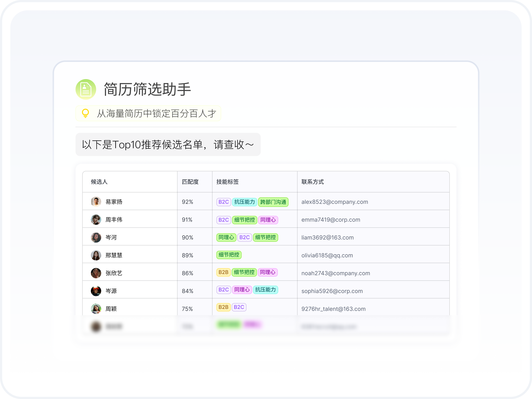Click B2B tag in 周颖's row

(x=223, y=307)
